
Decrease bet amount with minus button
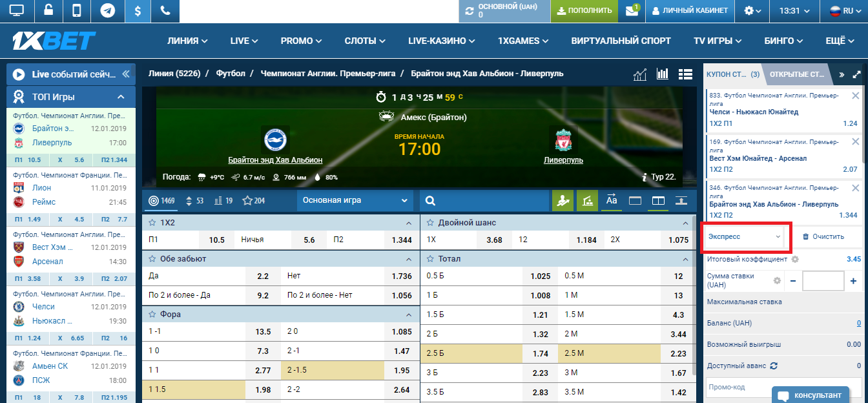(792, 281)
